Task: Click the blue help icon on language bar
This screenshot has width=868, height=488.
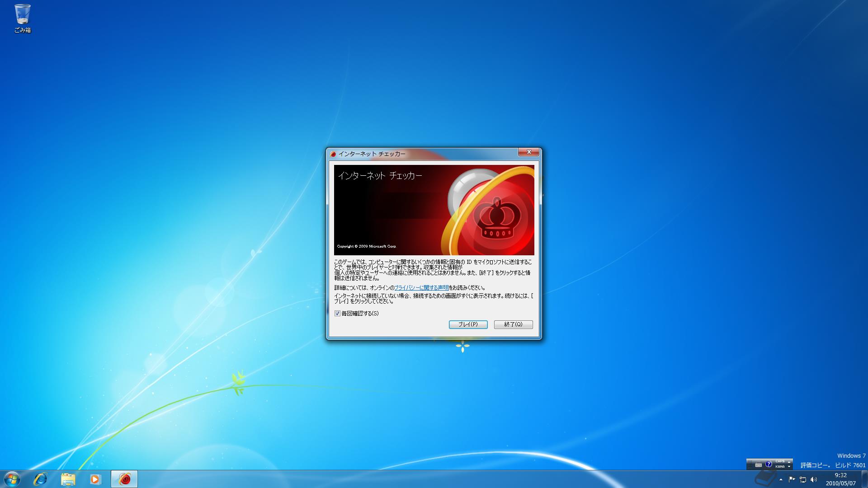Action: coord(769,464)
